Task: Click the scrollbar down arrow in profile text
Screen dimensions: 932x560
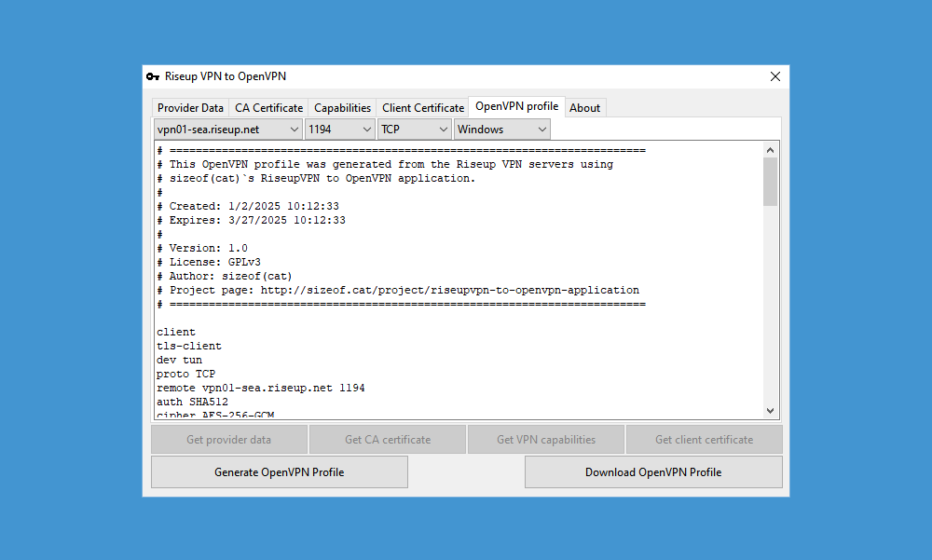Action: pyautogui.click(x=770, y=411)
